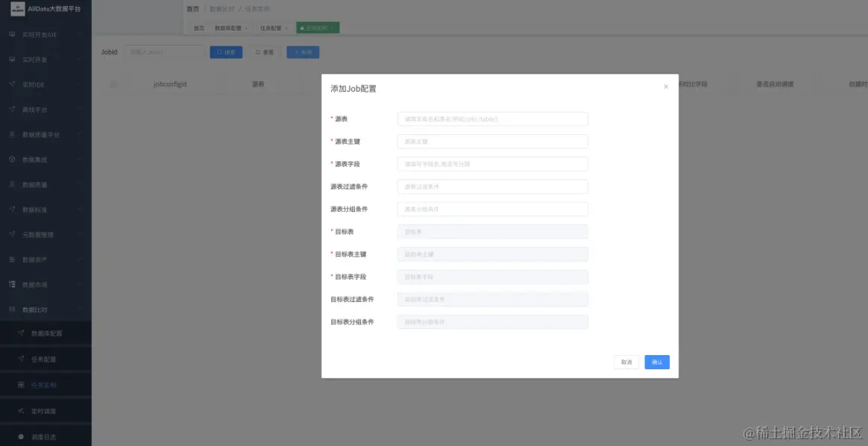Viewport: 868px width, 446px height.
Task: Click the 取消 button in dialog
Action: [x=626, y=362]
